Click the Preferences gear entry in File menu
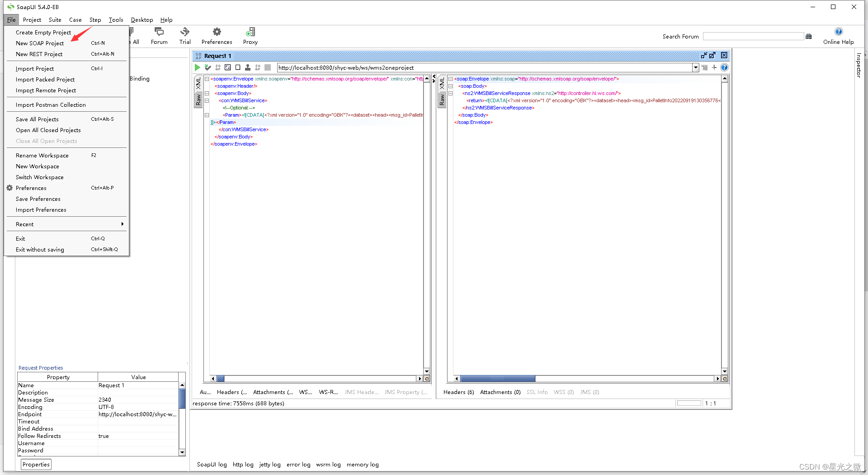 point(31,188)
